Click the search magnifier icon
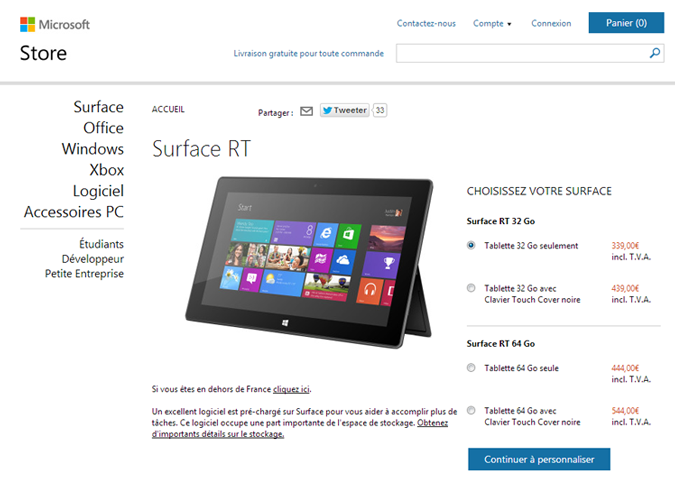The width and height of the screenshot is (675, 478). click(654, 53)
